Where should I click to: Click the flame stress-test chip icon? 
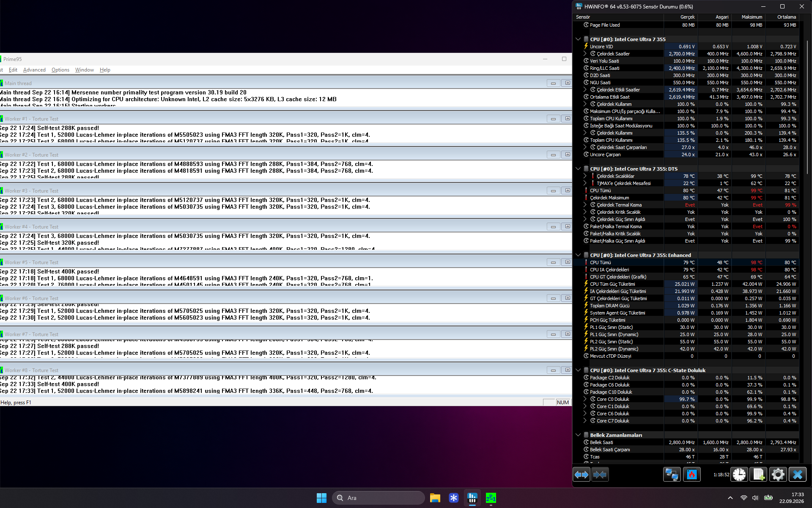[x=692, y=475]
